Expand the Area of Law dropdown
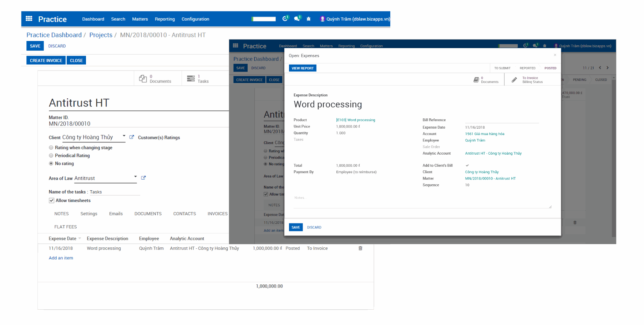 [x=135, y=177]
